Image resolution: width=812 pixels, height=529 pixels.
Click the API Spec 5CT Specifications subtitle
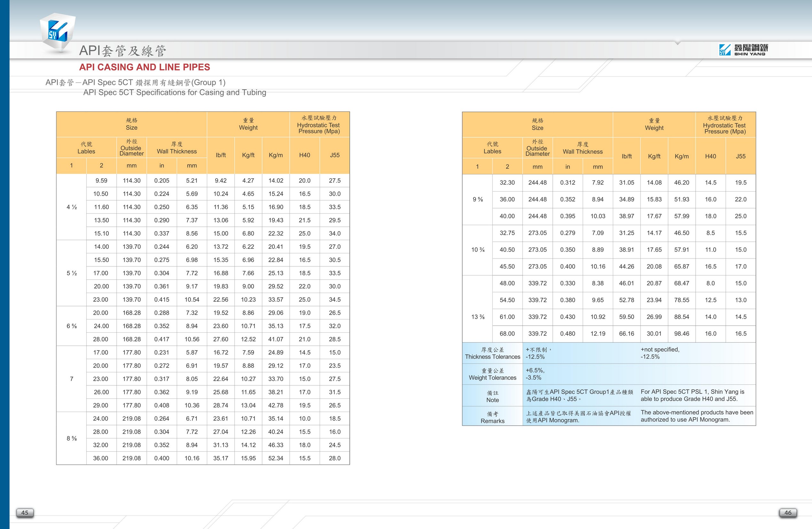pos(174,92)
